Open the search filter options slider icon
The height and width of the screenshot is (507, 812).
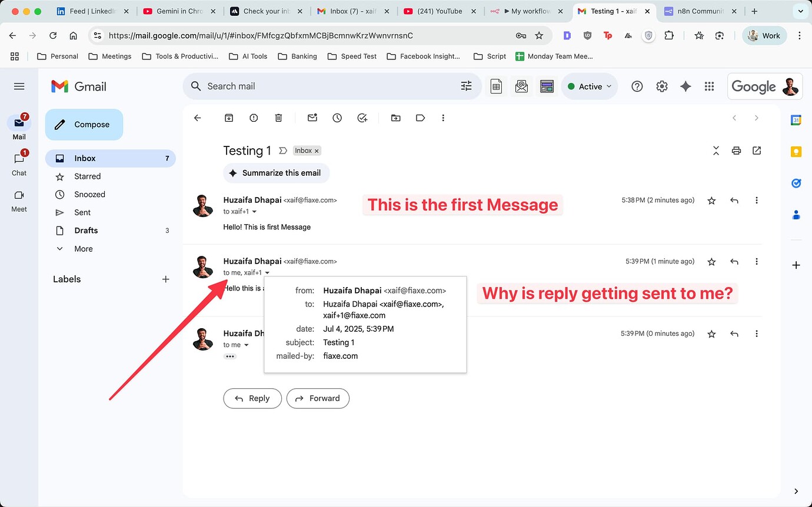click(466, 86)
